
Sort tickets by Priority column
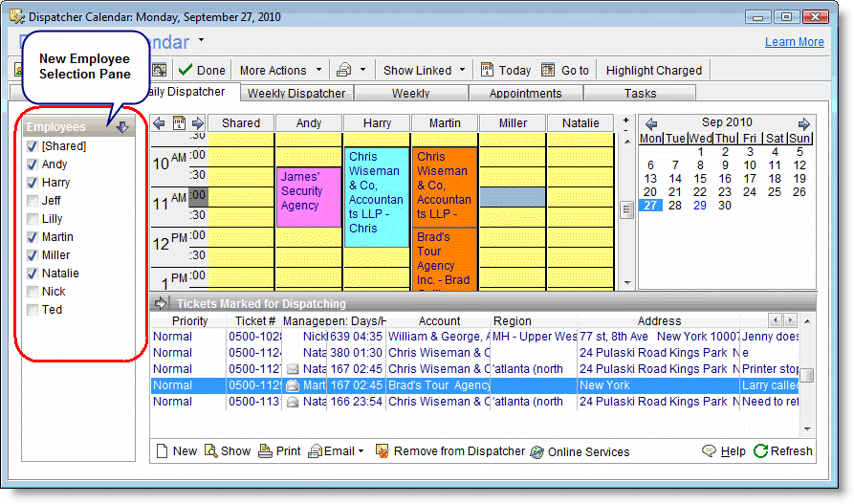click(x=189, y=321)
